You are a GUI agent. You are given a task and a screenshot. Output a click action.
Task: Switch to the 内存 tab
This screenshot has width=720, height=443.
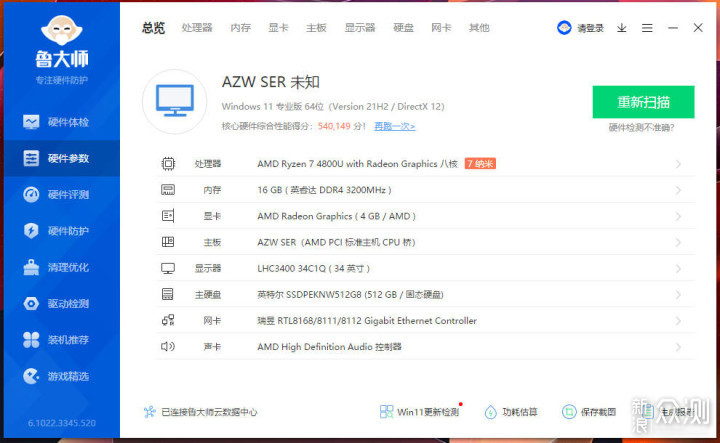pyautogui.click(x=241, y=28)
